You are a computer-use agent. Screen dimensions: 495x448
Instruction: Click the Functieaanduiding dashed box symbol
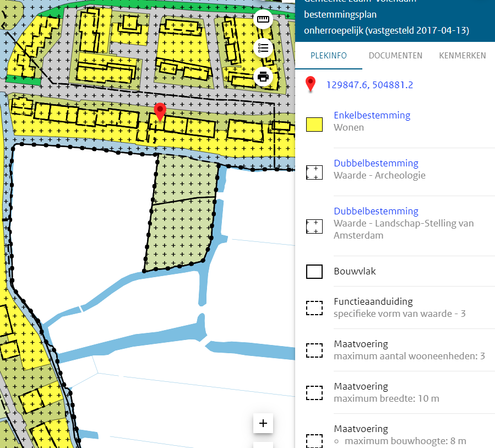(x=314, y=308)
